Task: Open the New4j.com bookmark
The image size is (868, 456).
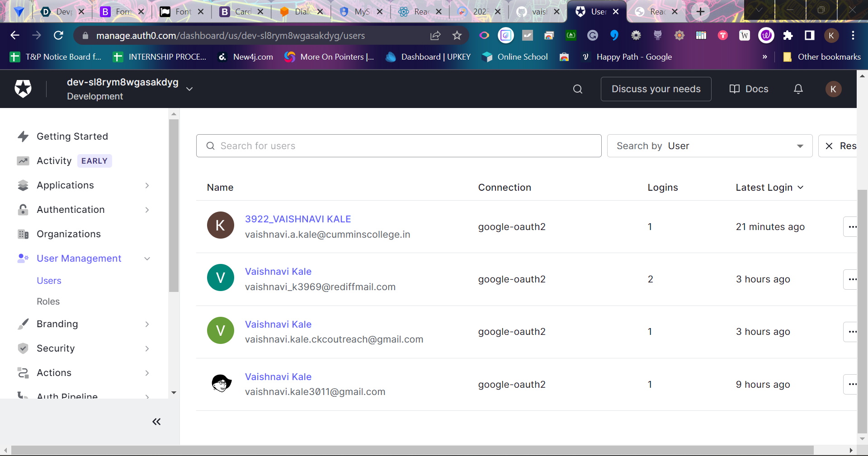Action: pyautogui.click(x=246, y=57)
